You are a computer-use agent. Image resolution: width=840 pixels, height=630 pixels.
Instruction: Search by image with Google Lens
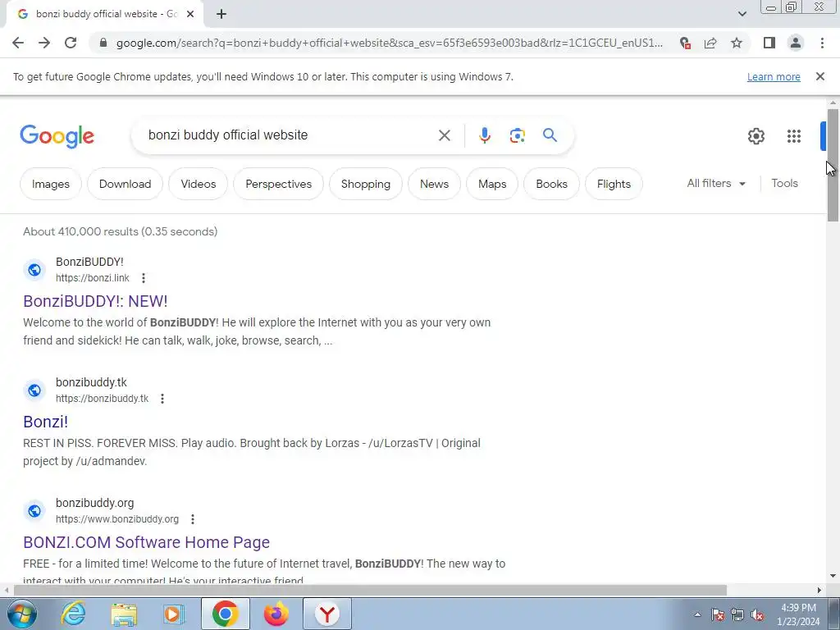tap(517, 135)
